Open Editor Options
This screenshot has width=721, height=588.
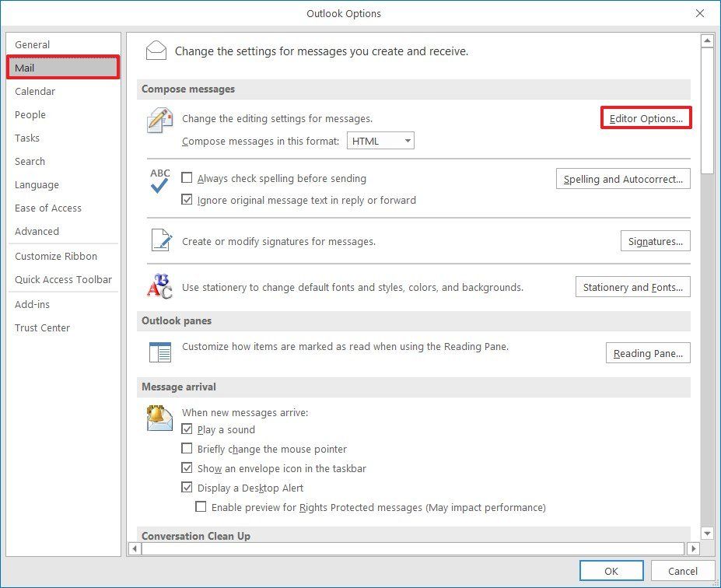[646, 117]
